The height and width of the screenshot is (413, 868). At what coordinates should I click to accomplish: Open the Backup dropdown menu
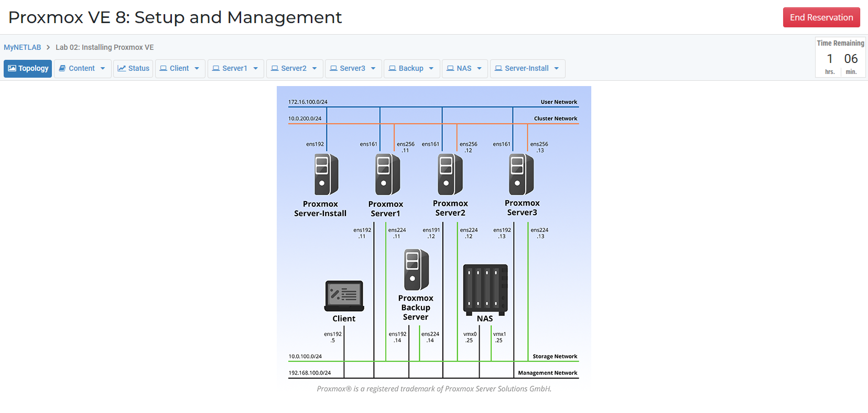[411, 68]
